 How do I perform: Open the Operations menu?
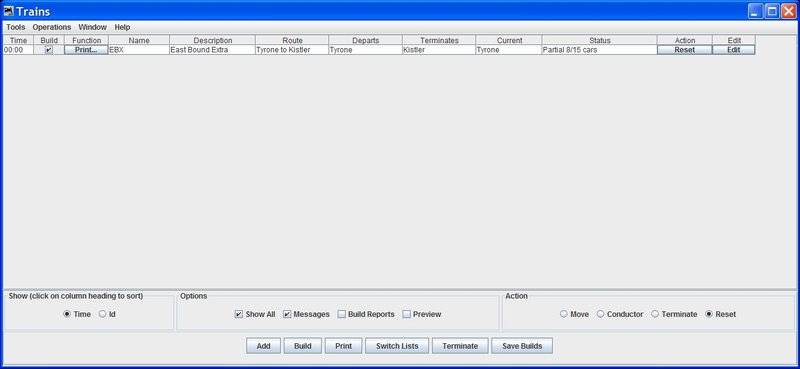coord(52,27)
